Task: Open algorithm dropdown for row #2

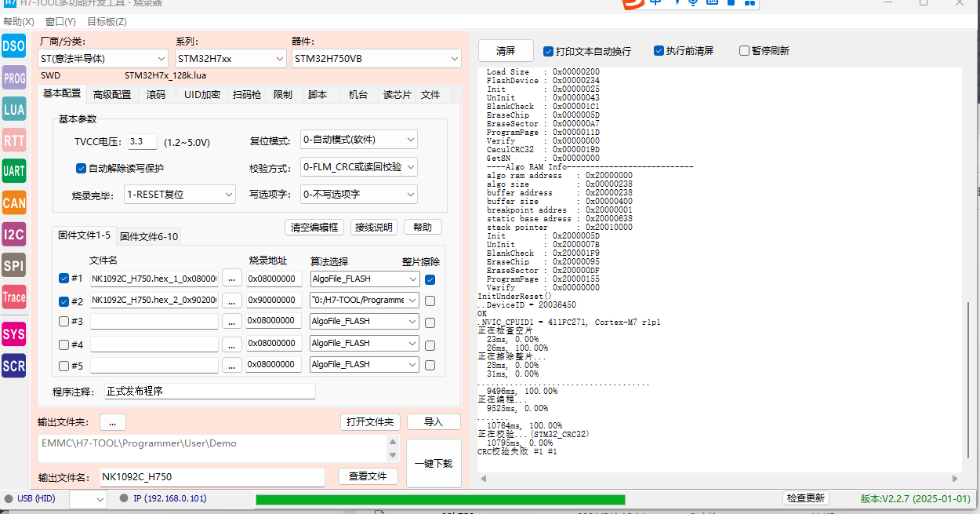Action: tap(365, 300)
